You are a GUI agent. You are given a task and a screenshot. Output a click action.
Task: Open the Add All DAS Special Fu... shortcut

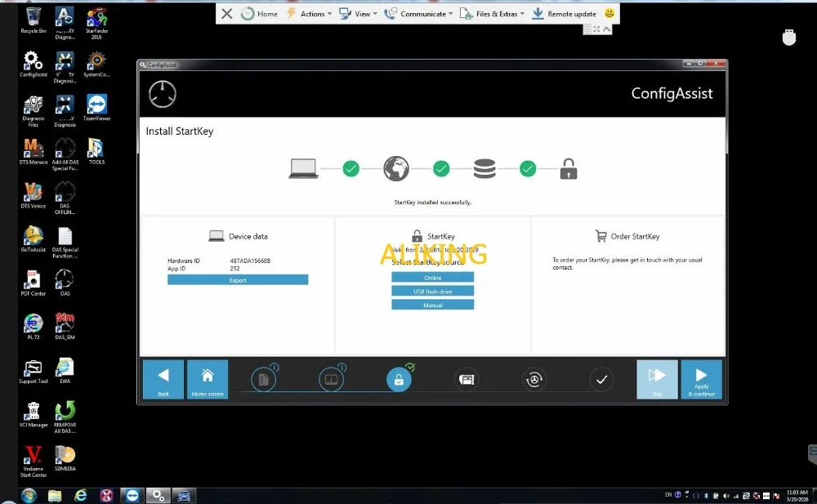coord(65,155)
